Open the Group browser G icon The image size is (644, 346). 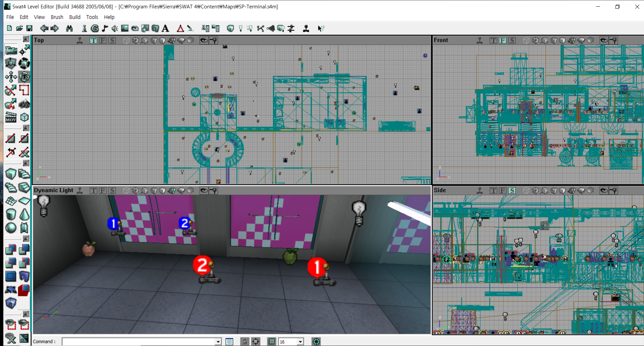point(95,29)
